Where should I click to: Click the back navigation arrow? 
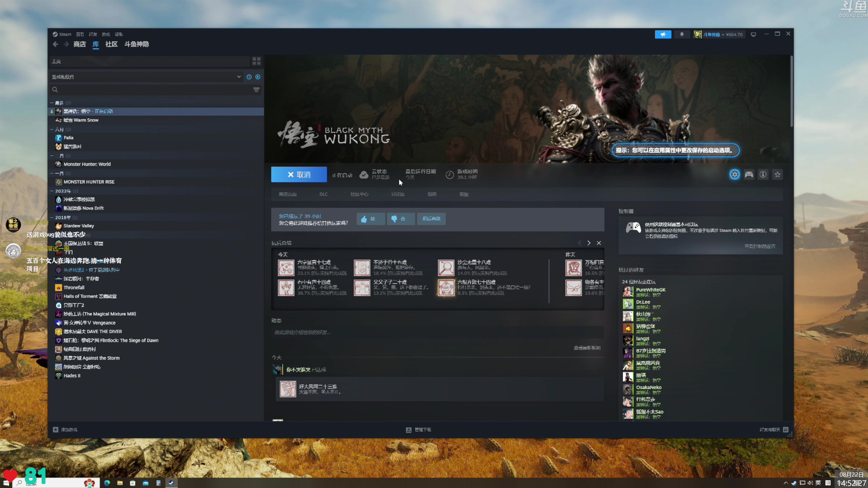pos(56,44)
